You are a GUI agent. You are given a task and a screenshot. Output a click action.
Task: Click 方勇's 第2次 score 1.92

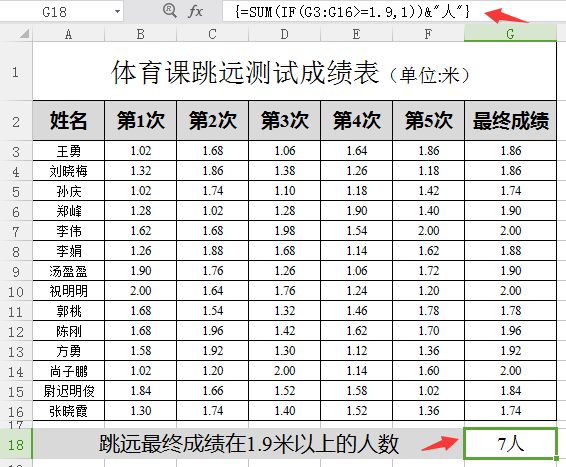pyautogui.click(x=212, y=351)
